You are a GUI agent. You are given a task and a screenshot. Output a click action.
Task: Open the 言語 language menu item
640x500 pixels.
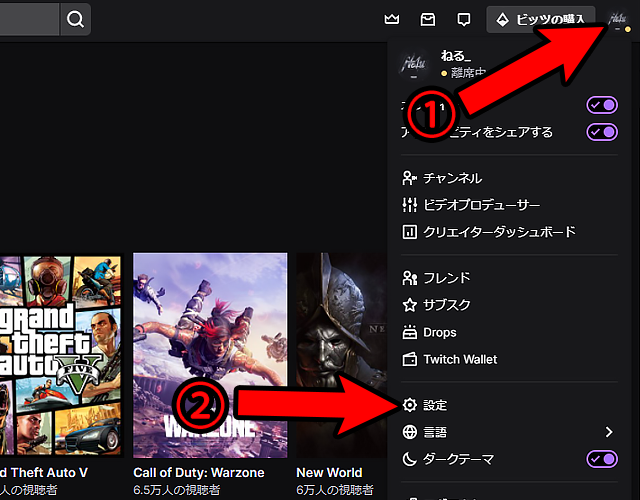[x=509, y=432]
